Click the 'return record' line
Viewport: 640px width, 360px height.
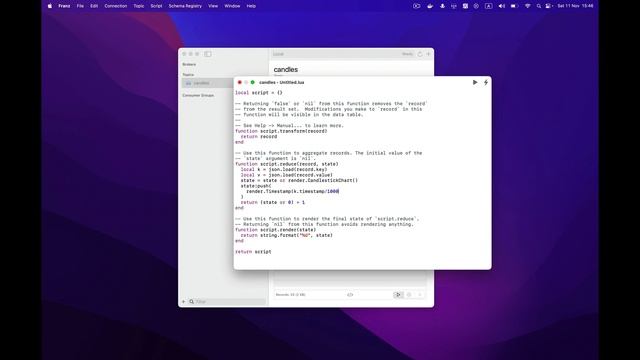coord(259,137)
